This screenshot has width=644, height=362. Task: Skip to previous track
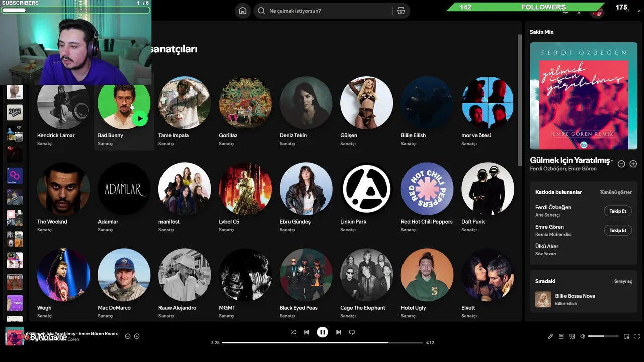[x=307, y=332]
